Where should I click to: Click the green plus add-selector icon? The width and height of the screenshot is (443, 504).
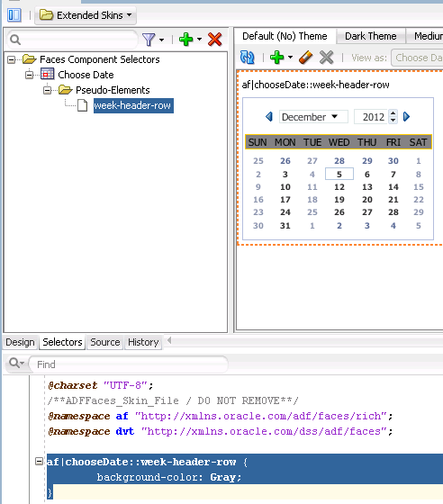186,40
